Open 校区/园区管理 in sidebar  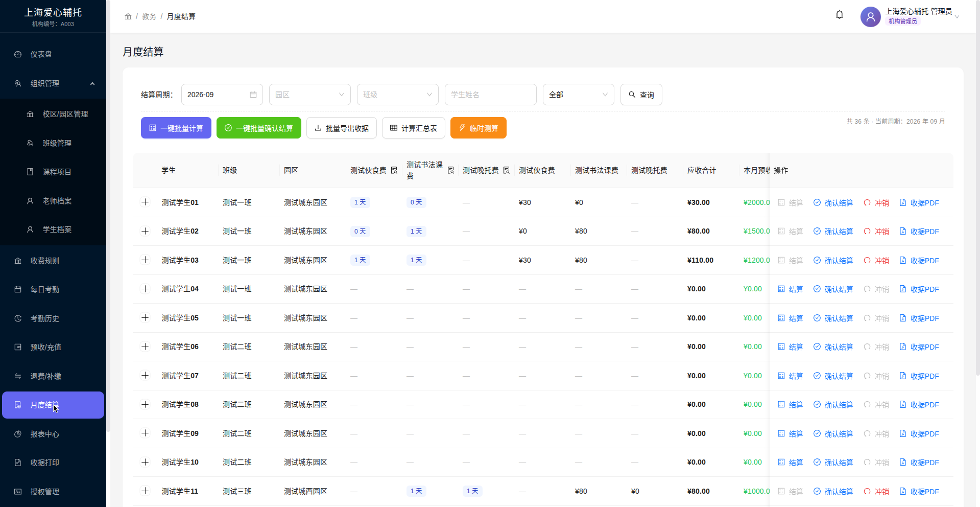[53, 114]
